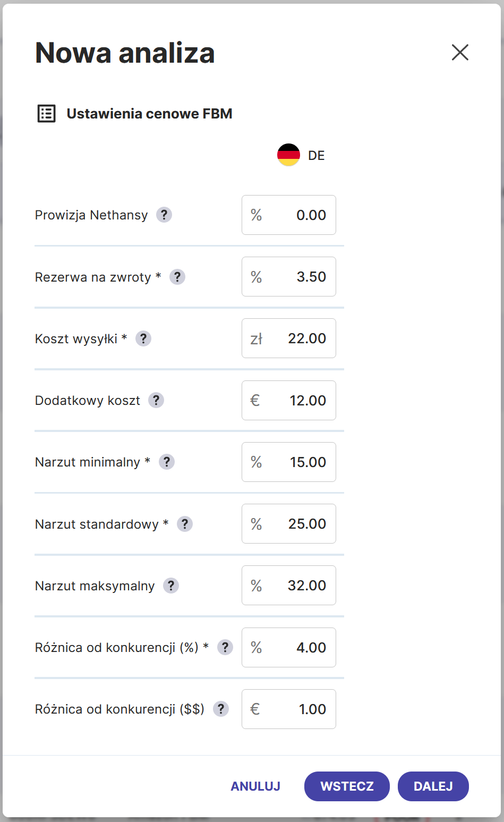Click help icon for Rezerwa na zwroty
Image resolution: width=504 pixels, height=822 pixels.
[x=177, y=277]
